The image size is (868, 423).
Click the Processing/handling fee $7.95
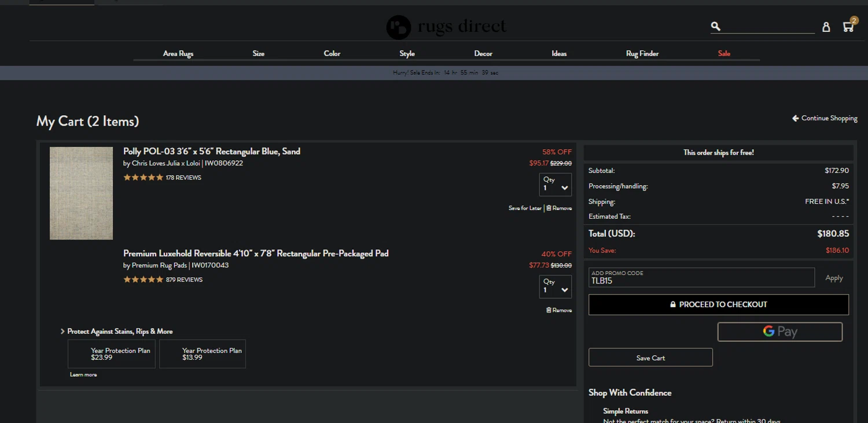pyautogui.click(x=840, y=186)
